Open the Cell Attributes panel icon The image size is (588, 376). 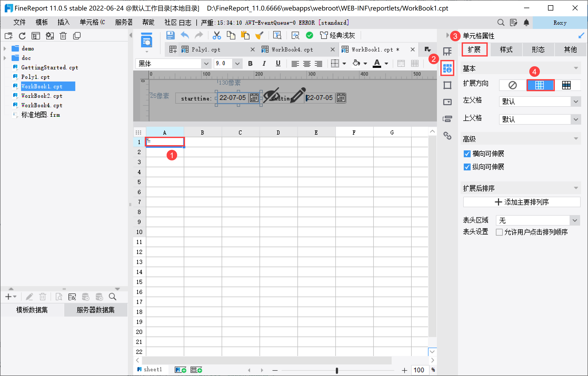point(447,68)
